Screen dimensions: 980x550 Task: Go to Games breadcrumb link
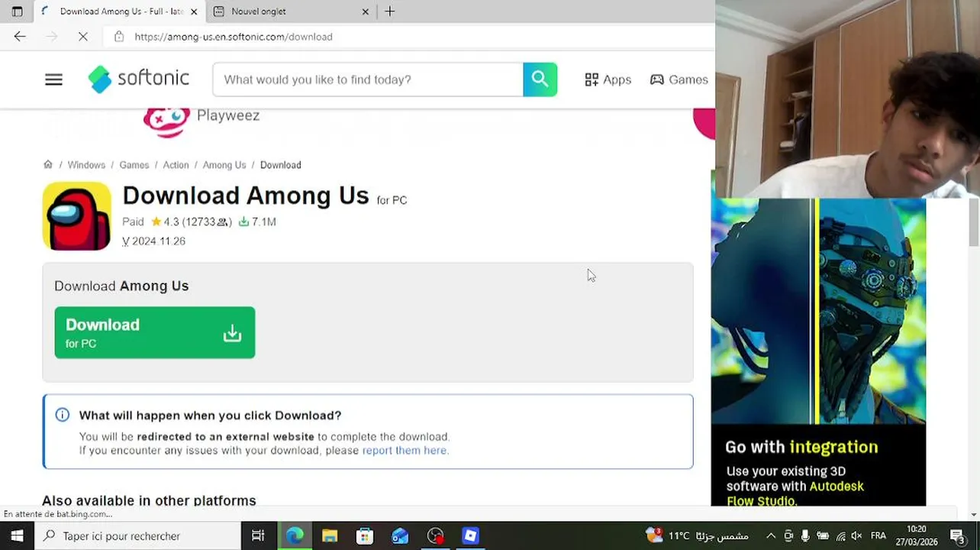coord(134,165)
